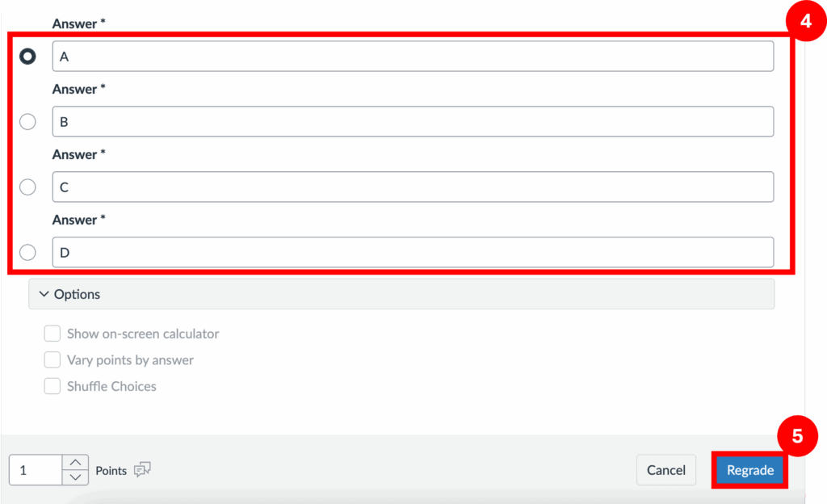
Task: Tick Vary points by answer checkbox
Action: (x=52, y=360)
